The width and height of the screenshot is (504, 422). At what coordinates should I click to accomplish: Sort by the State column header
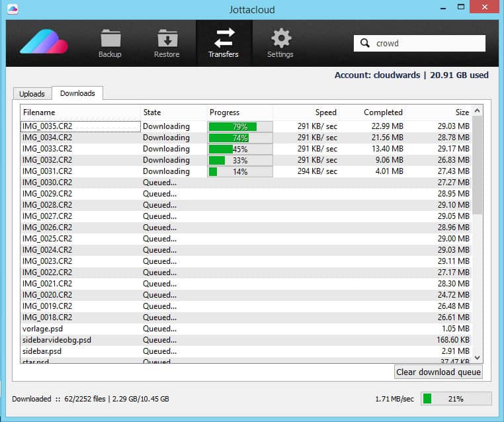coord(174,112)
